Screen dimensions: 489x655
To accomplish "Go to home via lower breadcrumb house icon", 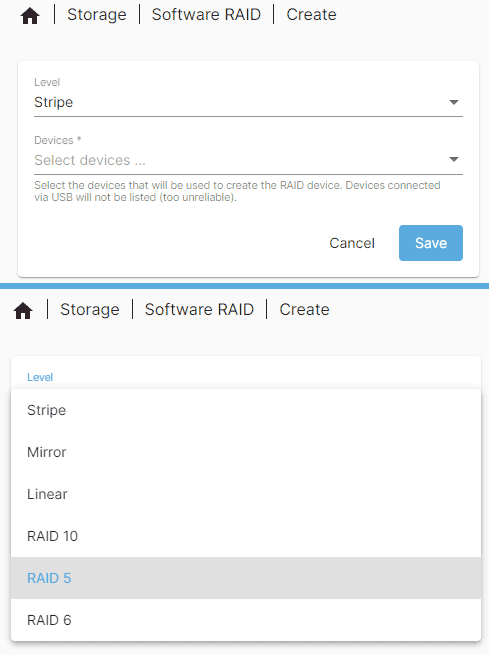I will click(23, 311).
